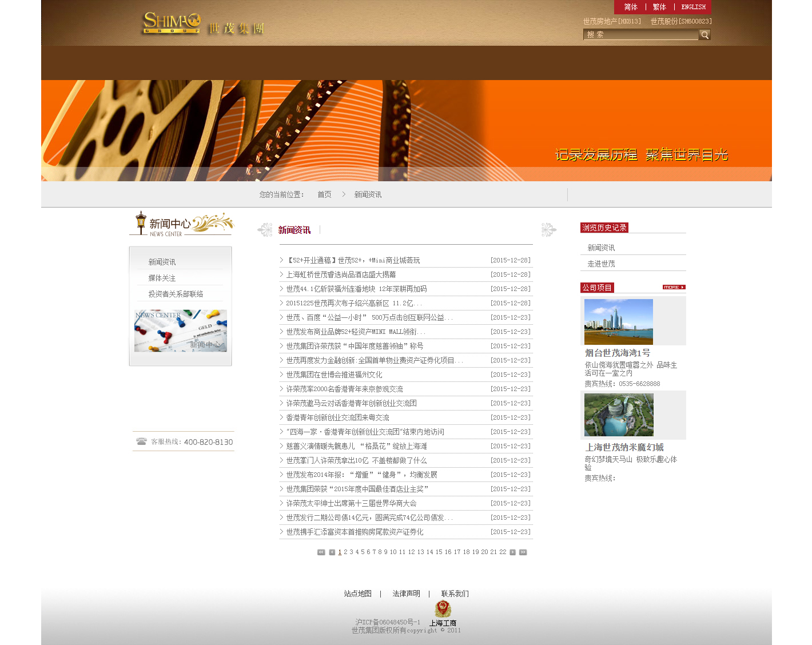This screenshot has height=645, width=812.
Task: Switch language to 繁体
Action: click(659, 7)
